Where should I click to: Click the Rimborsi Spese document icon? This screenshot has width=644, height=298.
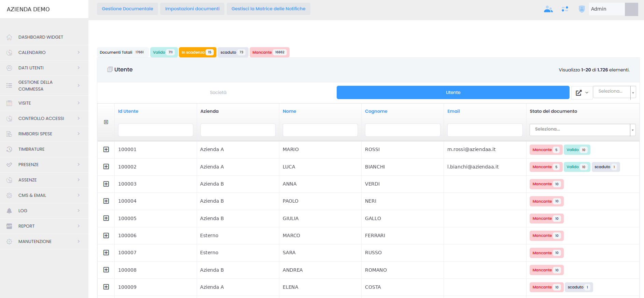coord(9,134)
